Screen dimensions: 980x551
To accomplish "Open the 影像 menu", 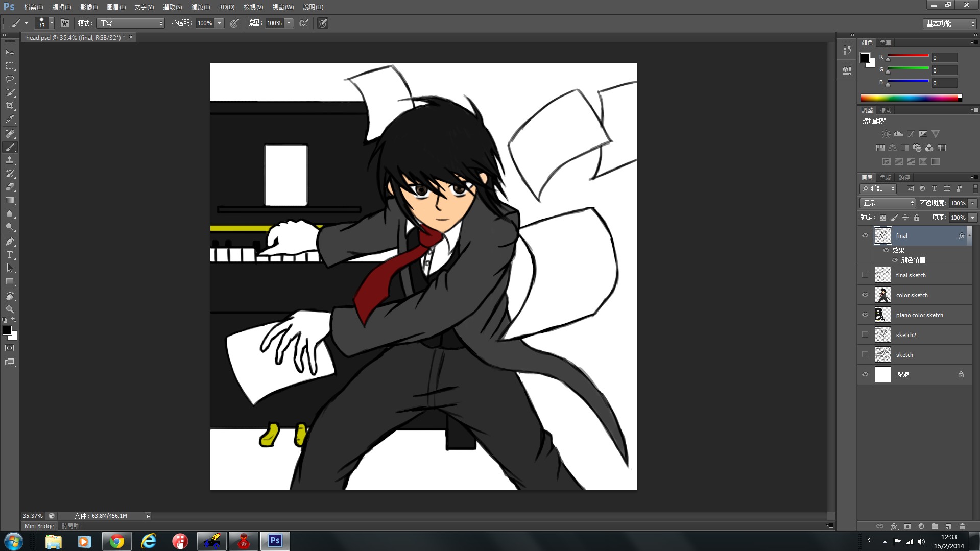I will pyautogui.click(x=89, y=7).
